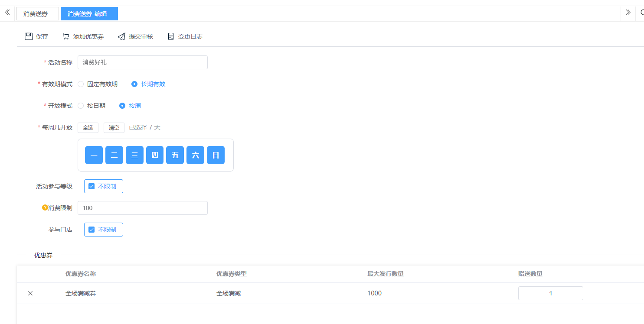The height and width of the screenshot is (324, 644).
Task: Choose the 按日期 open mode radio
Action: (x=81, y=106)
